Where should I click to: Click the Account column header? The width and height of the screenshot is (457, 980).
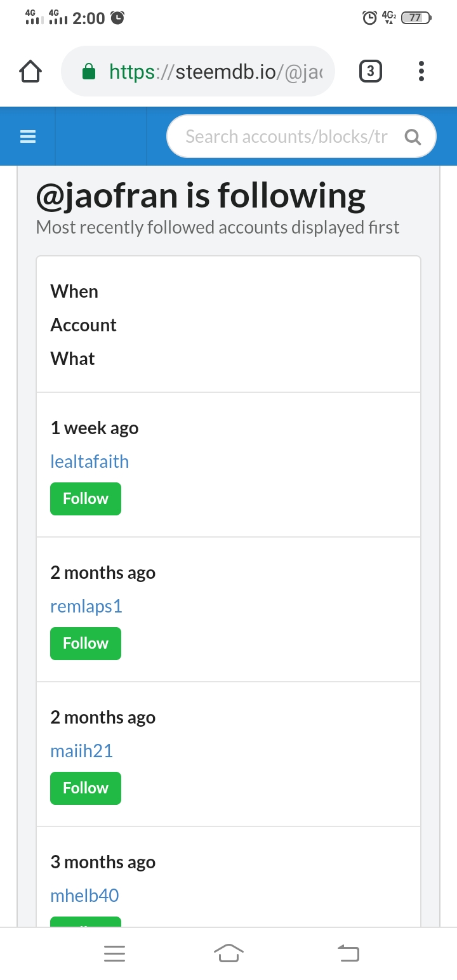click(x=84, y=325)
